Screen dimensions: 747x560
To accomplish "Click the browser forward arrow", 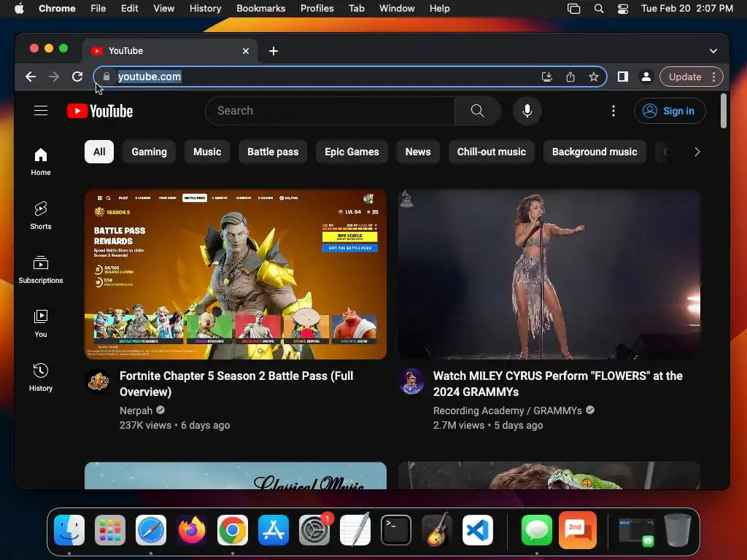I will (x=54, y=77).
